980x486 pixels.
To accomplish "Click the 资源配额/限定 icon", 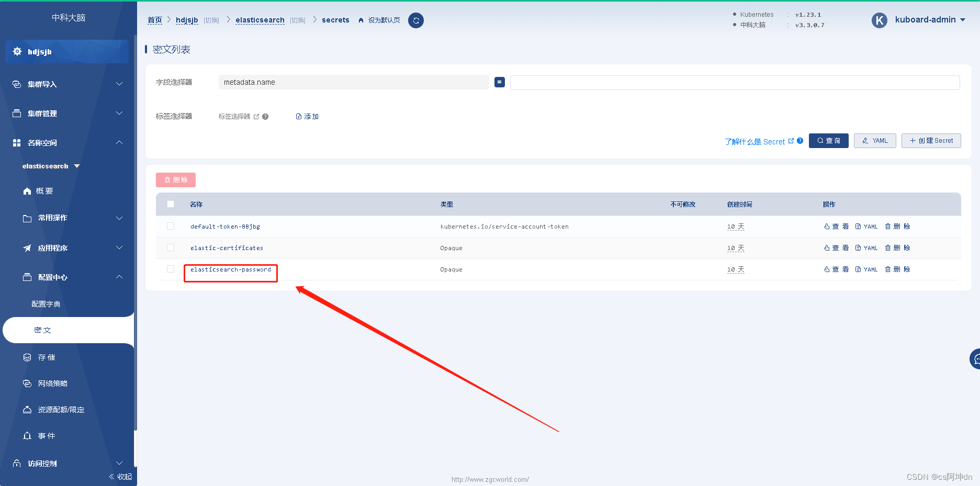I will (27, 410).
